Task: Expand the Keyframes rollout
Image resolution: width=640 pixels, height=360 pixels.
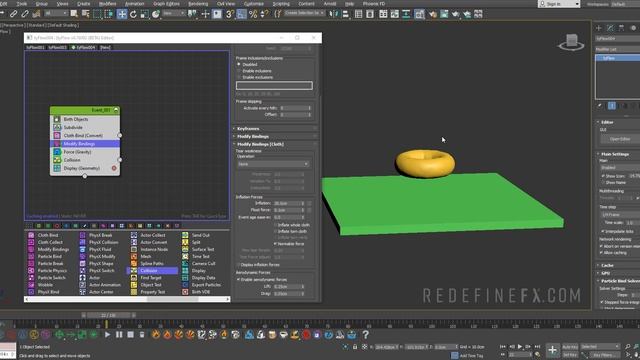Action: 275,129
